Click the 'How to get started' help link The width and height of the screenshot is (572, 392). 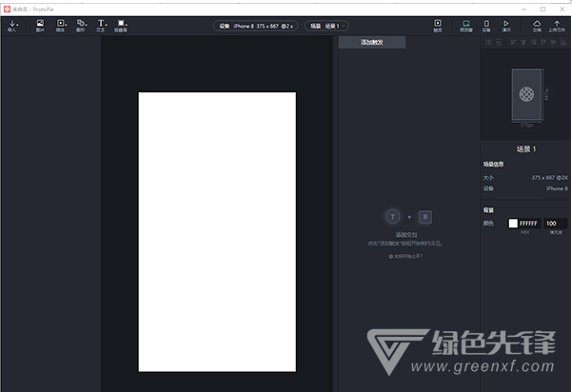click(406, 256)
